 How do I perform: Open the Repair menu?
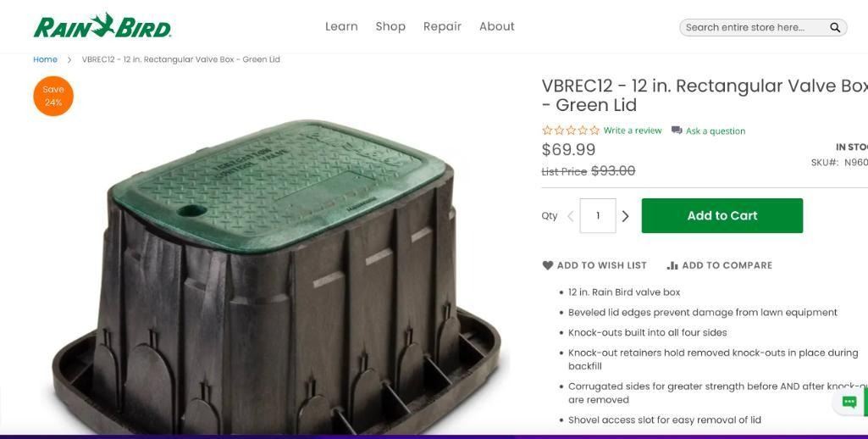click(442, 26)
